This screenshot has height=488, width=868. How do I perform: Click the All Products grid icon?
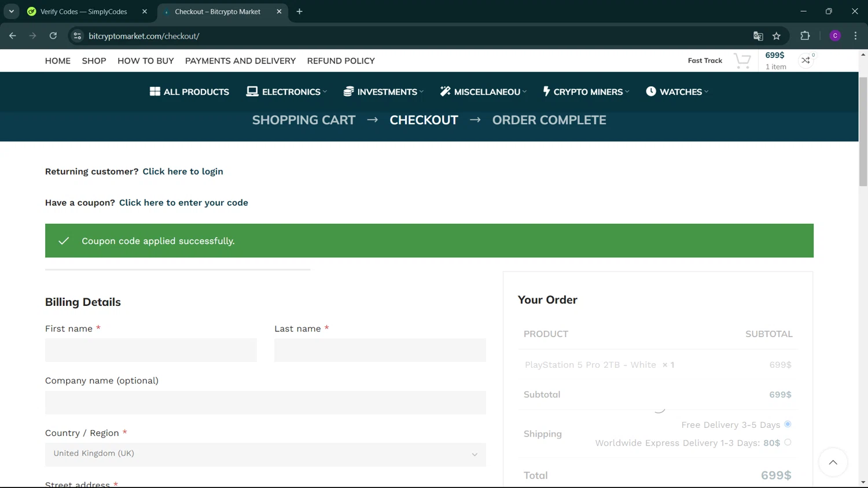[x=155, y=91]
